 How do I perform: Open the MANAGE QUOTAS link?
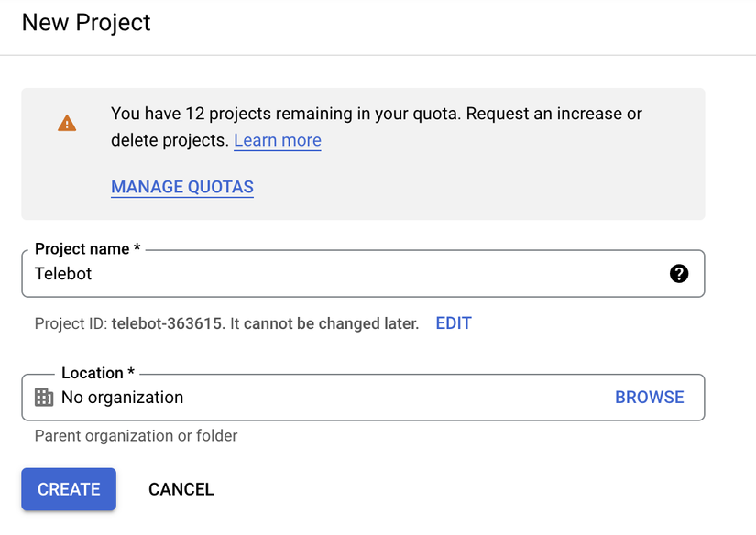coord(182,187)
